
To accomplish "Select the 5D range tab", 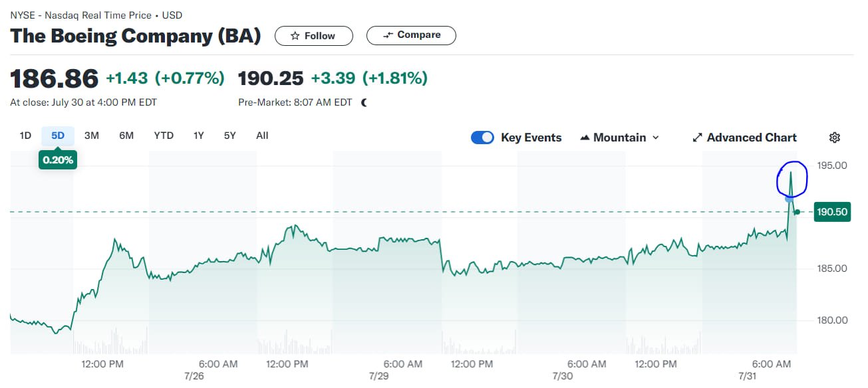I will tap(58, 136).
